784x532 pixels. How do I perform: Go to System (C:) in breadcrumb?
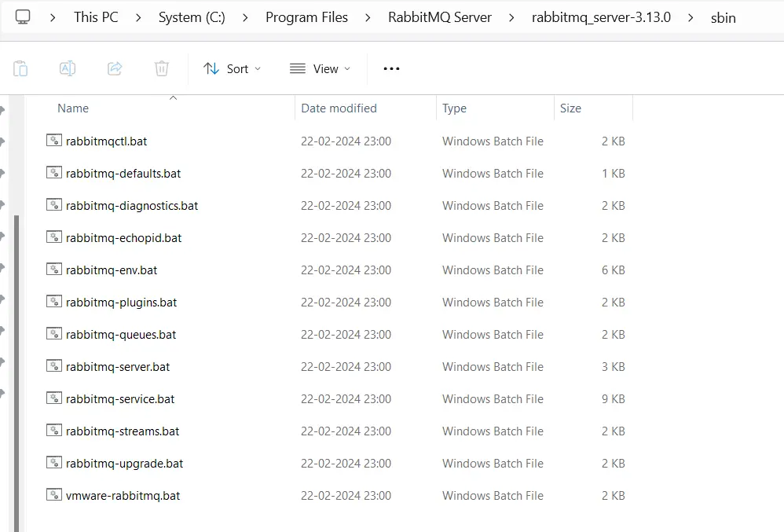[x=192, y=17]
